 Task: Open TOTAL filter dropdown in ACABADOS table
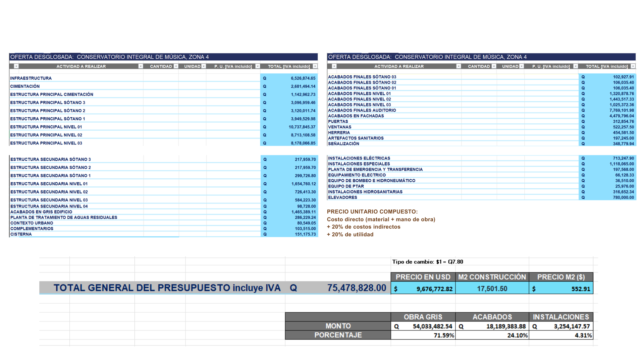coord(633,66)
